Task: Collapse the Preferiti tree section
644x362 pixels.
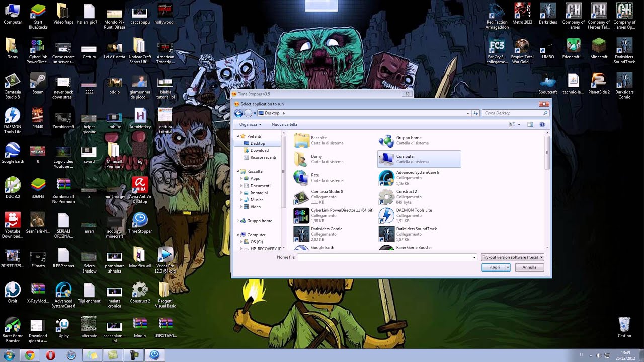Action: (238, 136)
